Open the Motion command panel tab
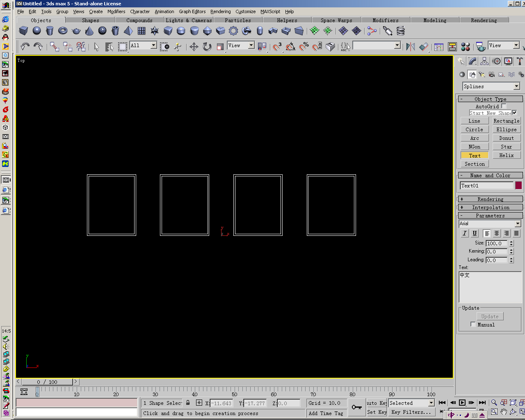This screenshot has height=420, width=525. 497,61
